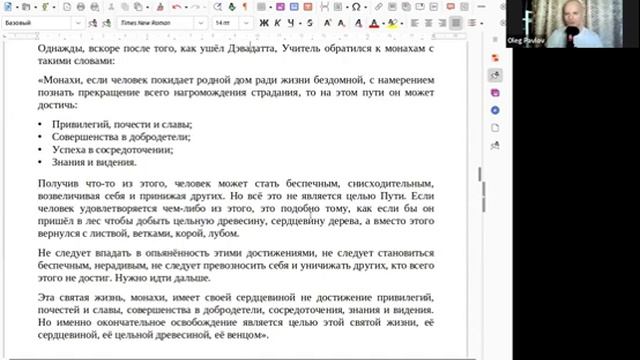Image resolution: width=640 pixels, height=360 pixels.
Task: Insert an image using the Image icon
Action: tap(280, 7)
